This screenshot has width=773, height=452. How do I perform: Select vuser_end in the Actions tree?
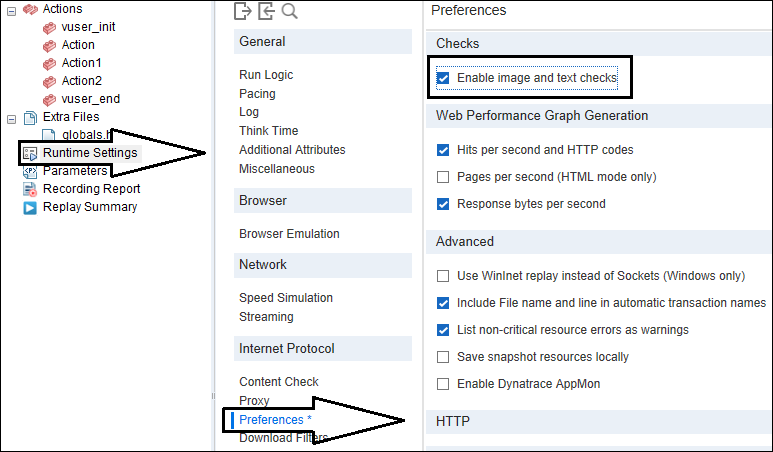click(90, 99)
